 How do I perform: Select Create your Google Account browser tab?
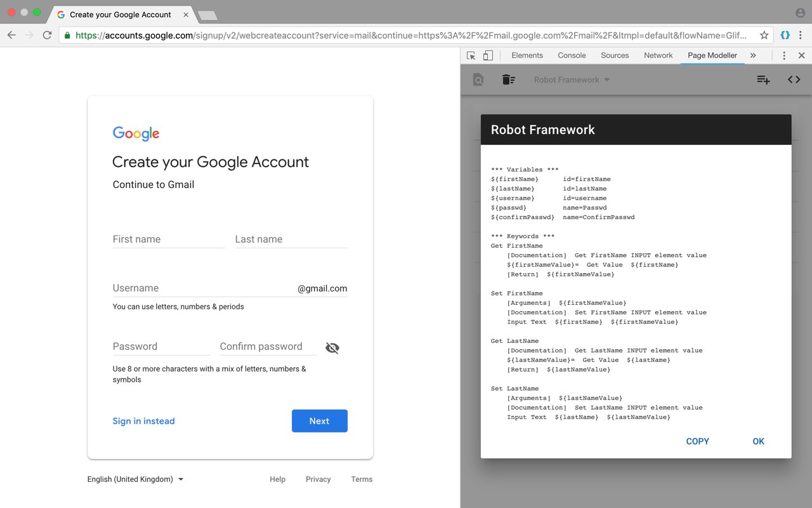point(119,14)
